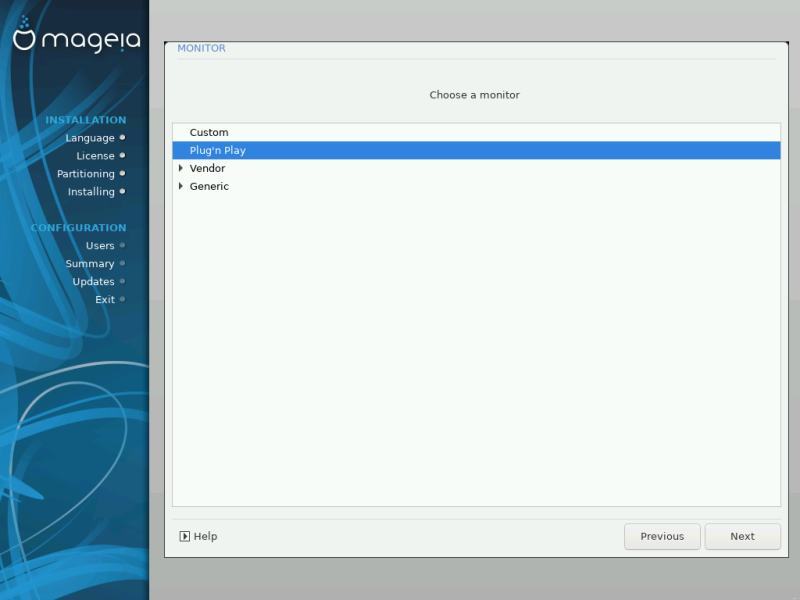Click the Exit step in the sidebar

coord(105,299)
